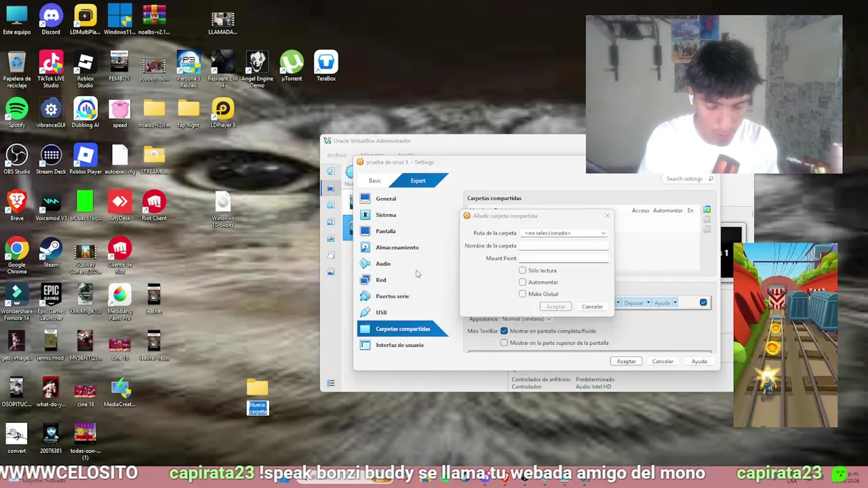
Task: Select the vibranceGUI desktop icon
Action: [51, 113]
